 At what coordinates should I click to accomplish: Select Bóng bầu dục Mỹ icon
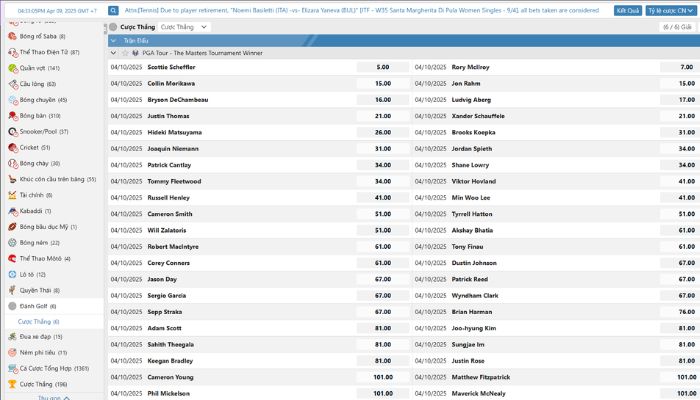point(12,227)
